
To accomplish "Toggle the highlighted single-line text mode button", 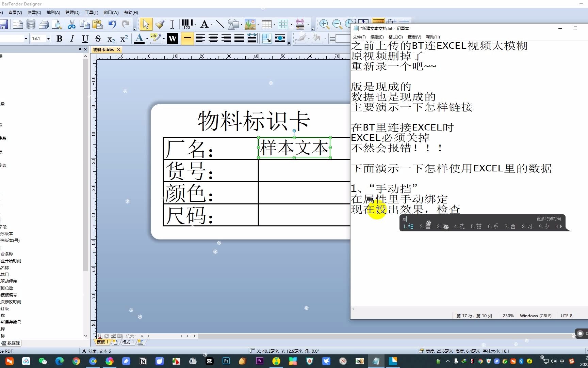I will coord(187,39).
